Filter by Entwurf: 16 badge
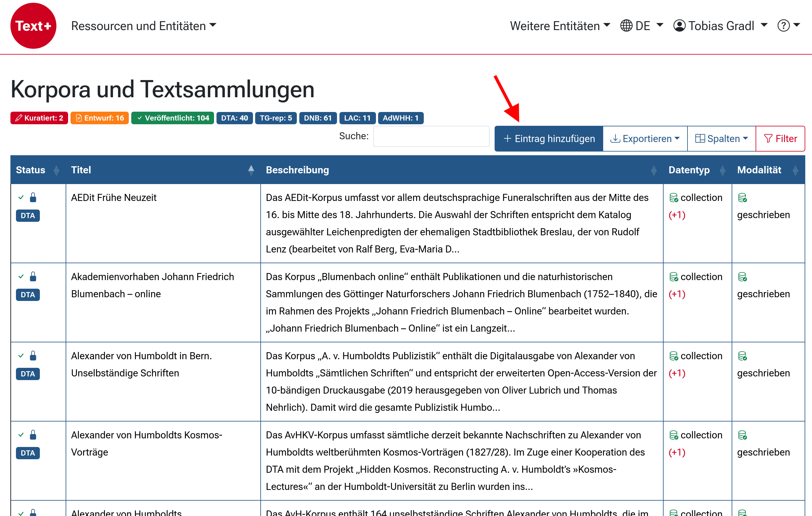812x516 pixels. tap(99, 118)
